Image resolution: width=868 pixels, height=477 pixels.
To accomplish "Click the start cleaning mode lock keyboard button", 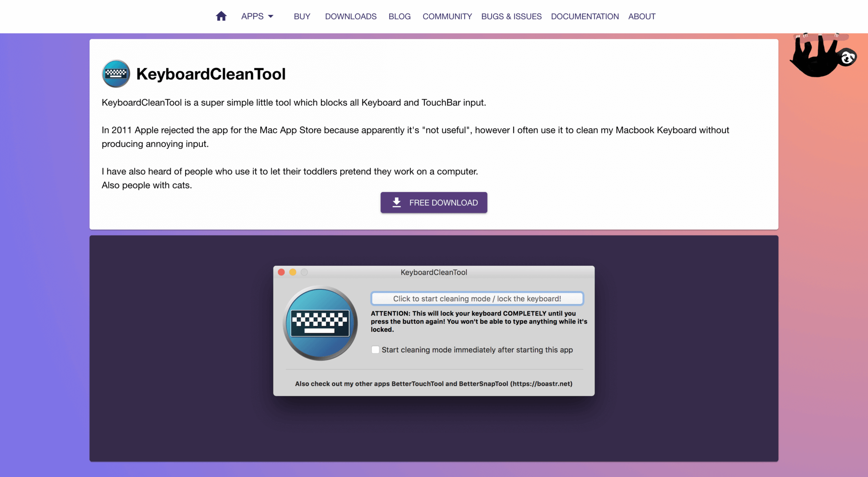I will click(477, 299).
